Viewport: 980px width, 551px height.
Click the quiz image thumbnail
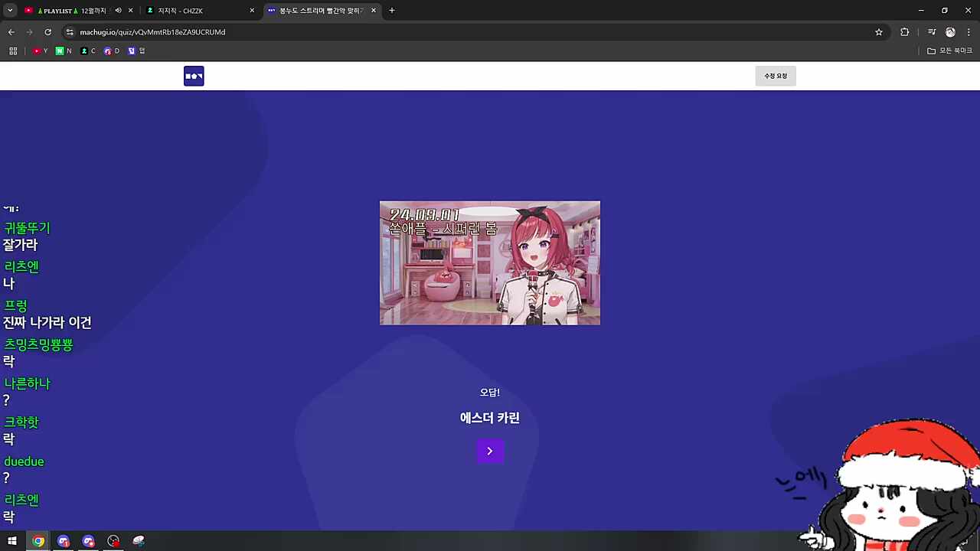coord(490,263)
